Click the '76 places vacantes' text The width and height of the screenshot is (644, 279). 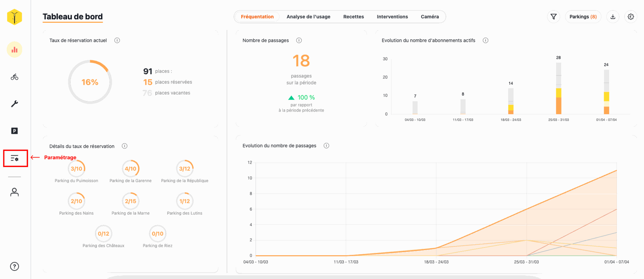166,93
